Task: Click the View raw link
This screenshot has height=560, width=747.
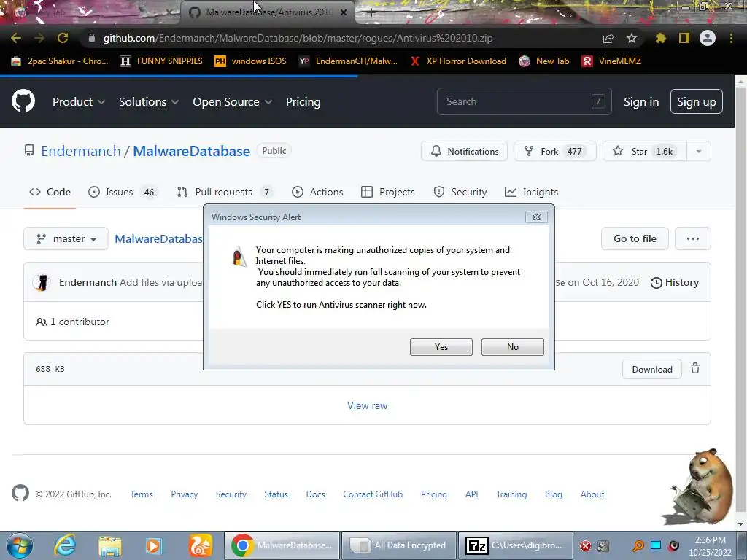Action: coord(368,405)
